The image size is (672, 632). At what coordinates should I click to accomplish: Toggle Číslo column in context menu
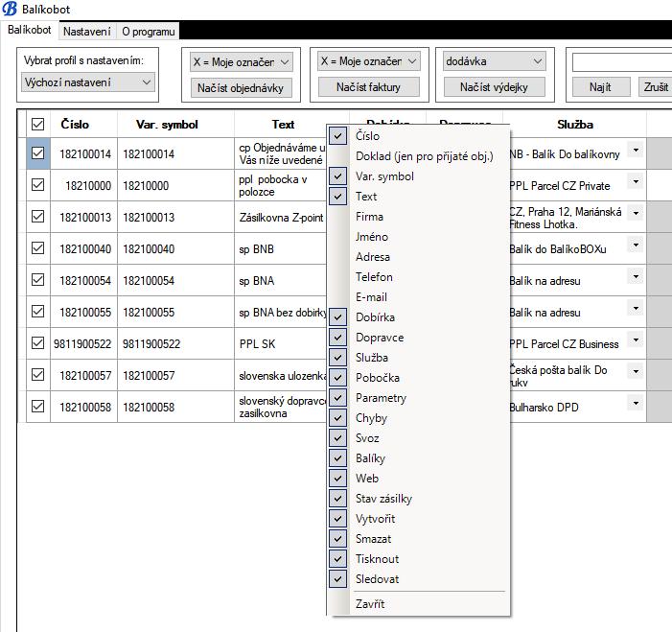click(x=419, y=136)
